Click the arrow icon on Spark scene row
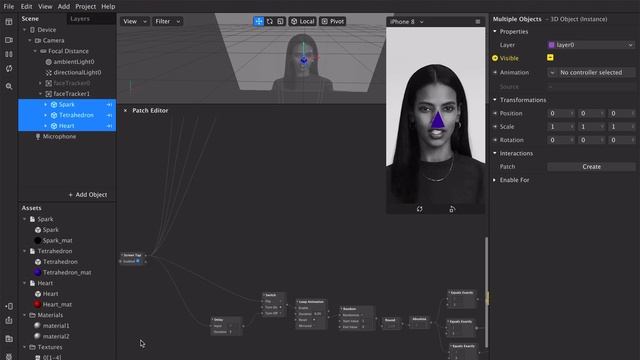Viewport: 640px width, 360px height. 109,104
